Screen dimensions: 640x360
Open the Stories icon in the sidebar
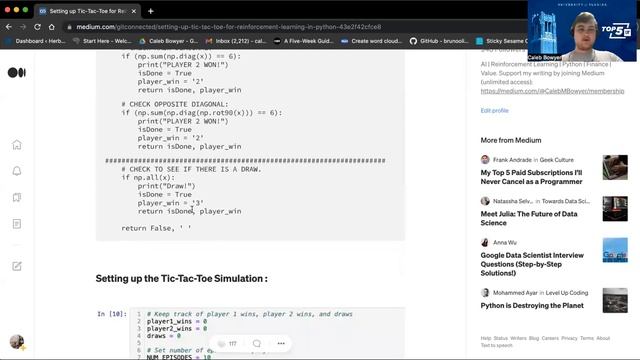(17, 224)
